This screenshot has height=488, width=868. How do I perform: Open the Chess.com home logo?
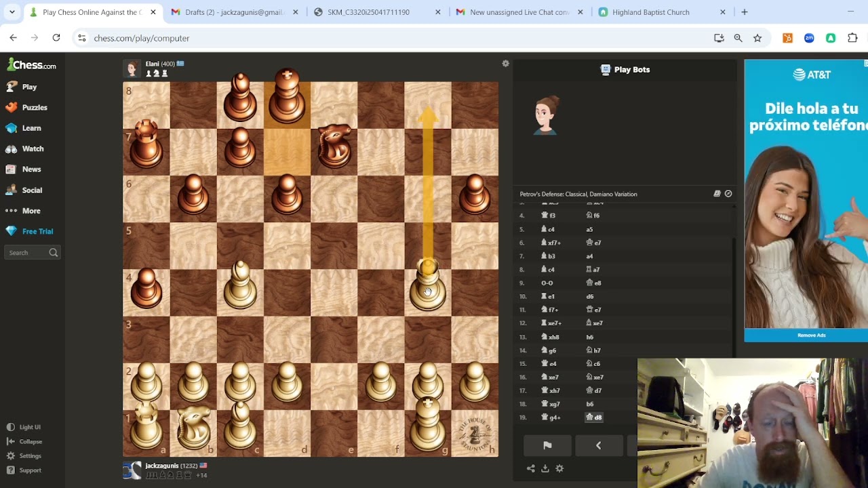tap(31, 65)
